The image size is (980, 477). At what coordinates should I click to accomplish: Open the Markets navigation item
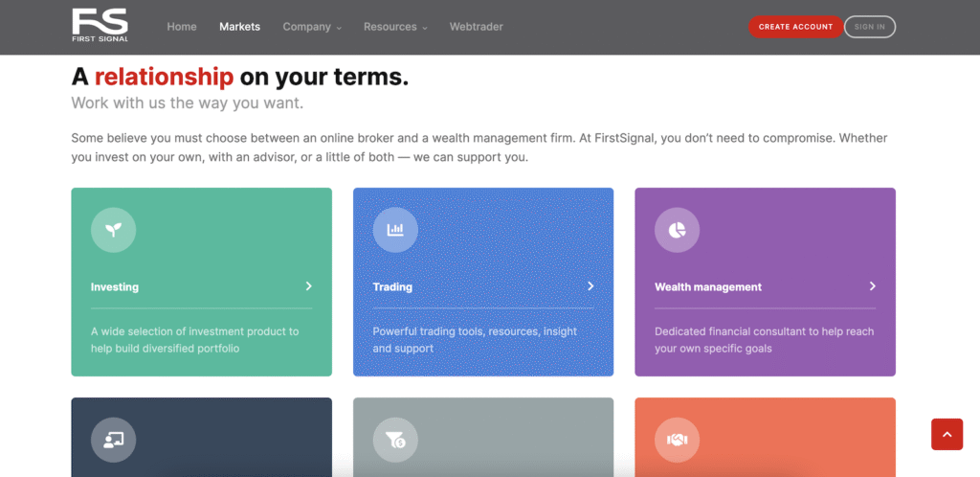point(239,27)
